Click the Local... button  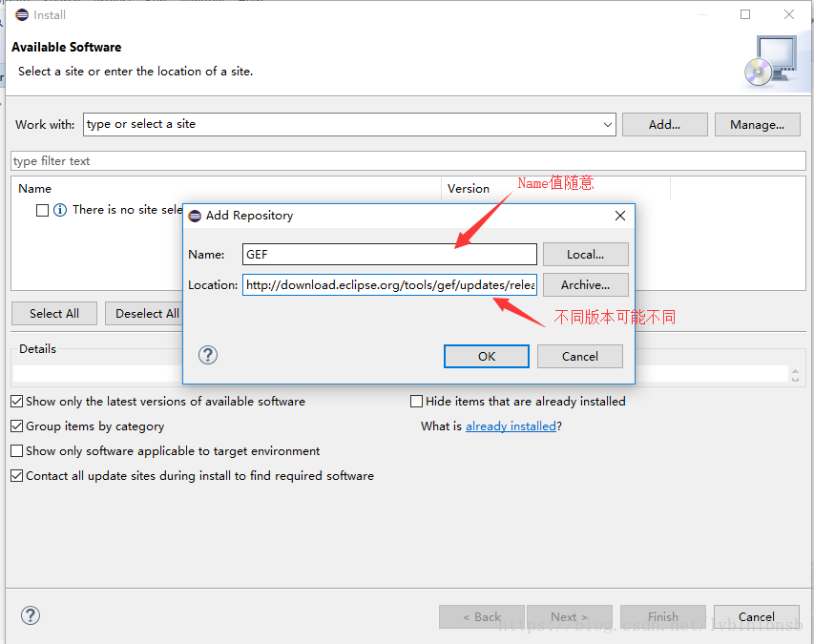(586, 255)
